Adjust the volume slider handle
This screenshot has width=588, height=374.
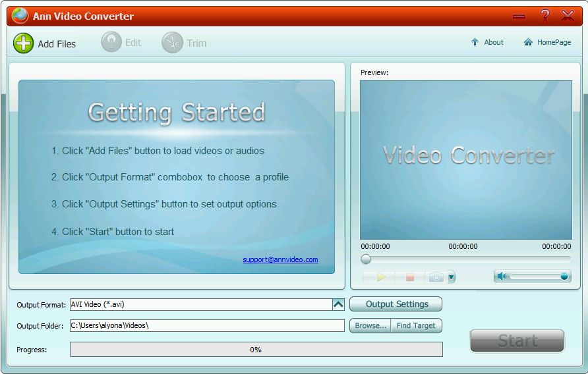click(x=564, y=277)
